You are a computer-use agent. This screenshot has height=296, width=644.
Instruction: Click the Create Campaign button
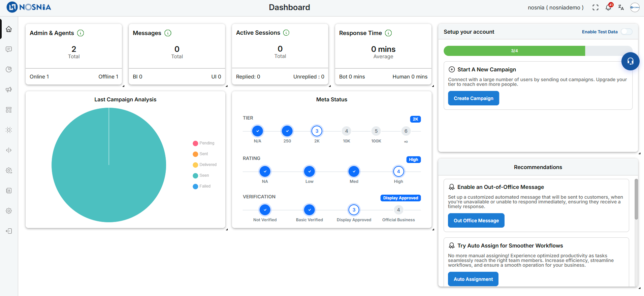coord(473,98)
